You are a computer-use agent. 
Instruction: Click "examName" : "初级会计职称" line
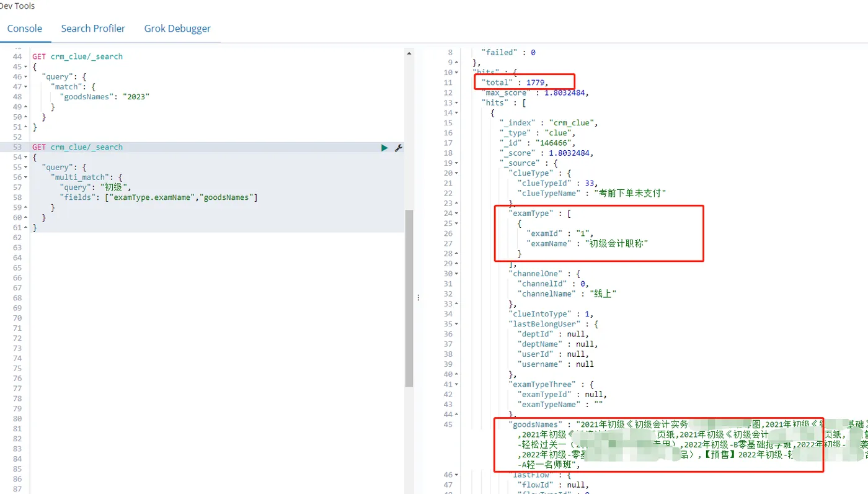[587, 244]
